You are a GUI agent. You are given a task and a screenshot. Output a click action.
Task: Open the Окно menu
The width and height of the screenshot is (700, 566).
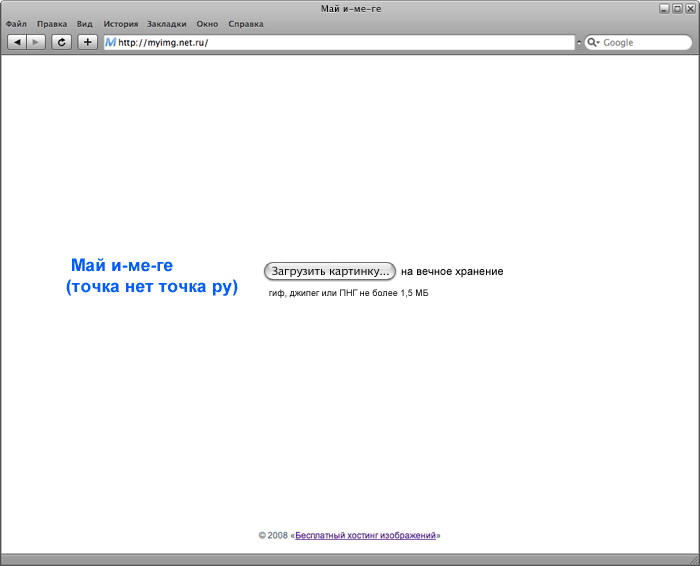pos(208,22)
